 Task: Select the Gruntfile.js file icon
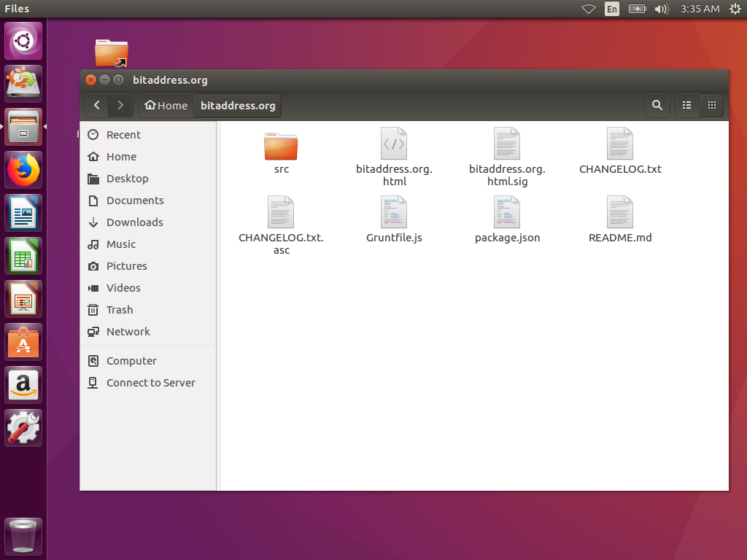[394, 213]
